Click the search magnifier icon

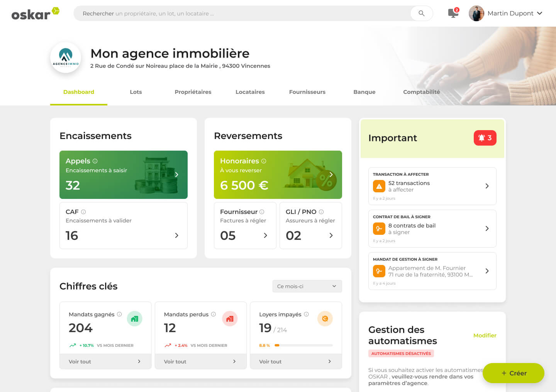[x=421, y=13]
